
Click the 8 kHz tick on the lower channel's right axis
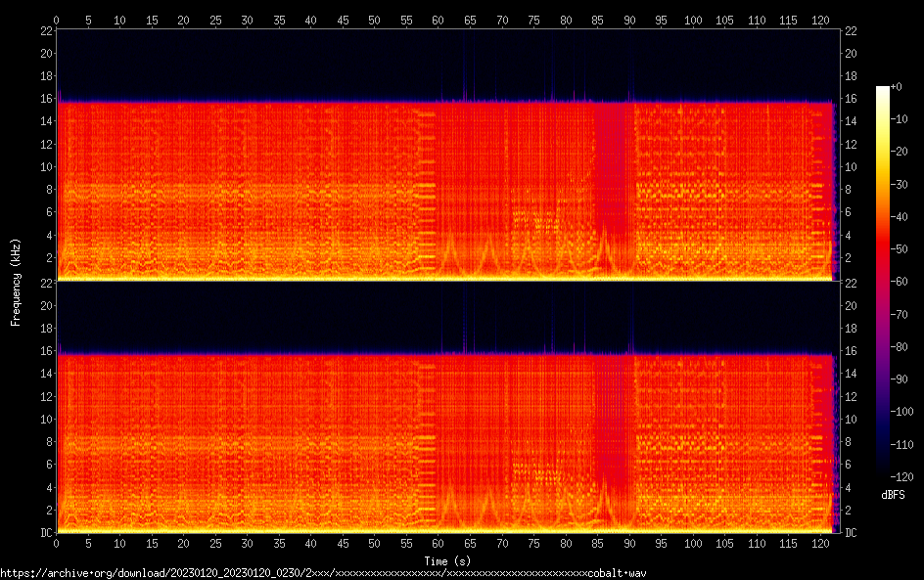(x=850, y=441)
